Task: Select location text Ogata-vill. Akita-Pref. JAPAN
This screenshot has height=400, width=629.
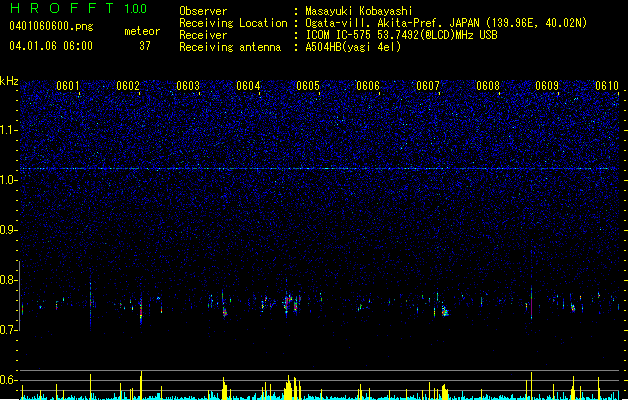Action: point(392,23)
